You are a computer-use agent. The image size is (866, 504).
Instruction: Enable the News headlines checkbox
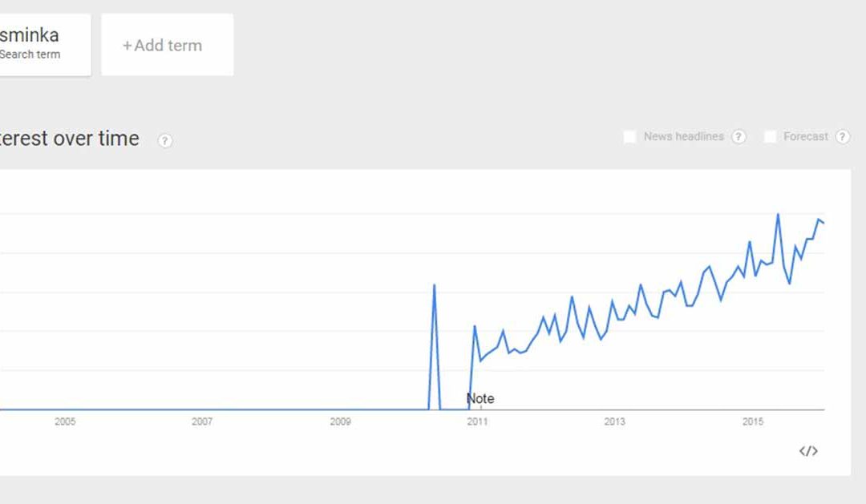point(630,137)
